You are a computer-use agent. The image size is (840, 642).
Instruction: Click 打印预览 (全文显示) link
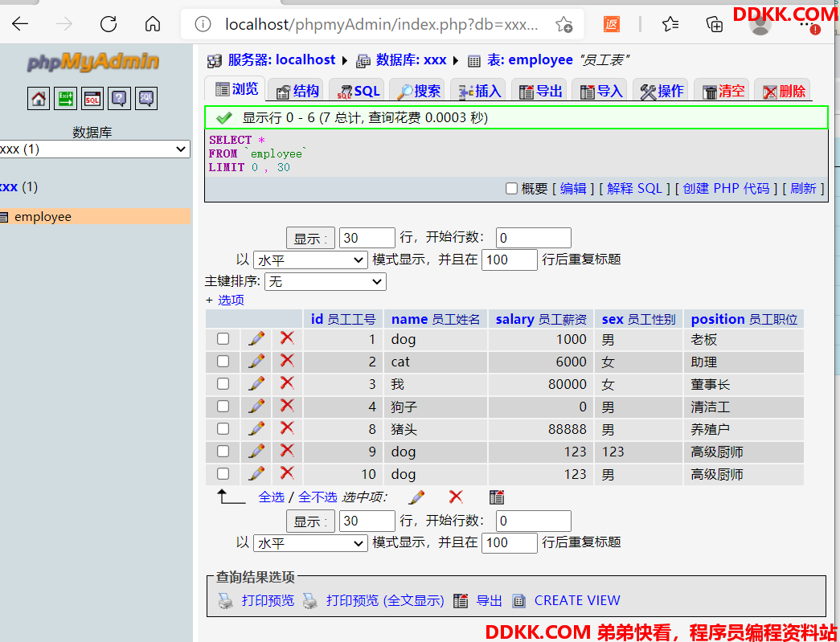point(385,601)
